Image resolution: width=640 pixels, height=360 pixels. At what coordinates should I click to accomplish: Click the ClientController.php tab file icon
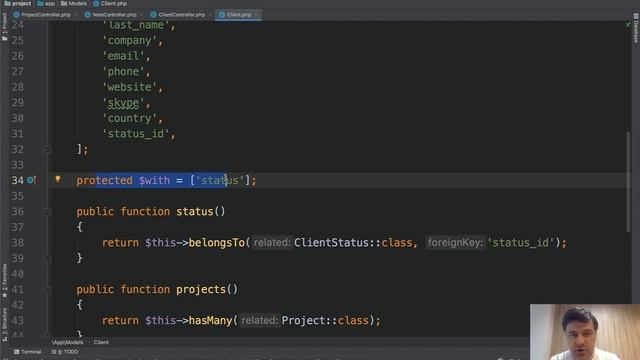pyautogui.click(x=153, y=15)
